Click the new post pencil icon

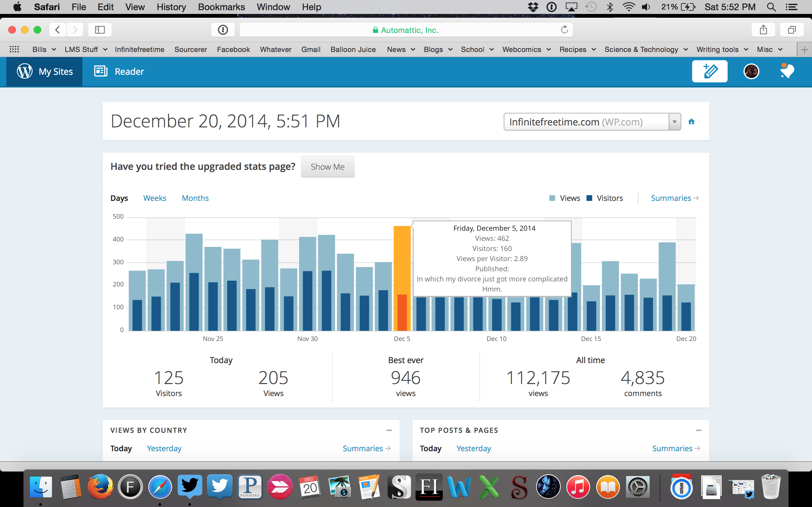pos(709,71)
